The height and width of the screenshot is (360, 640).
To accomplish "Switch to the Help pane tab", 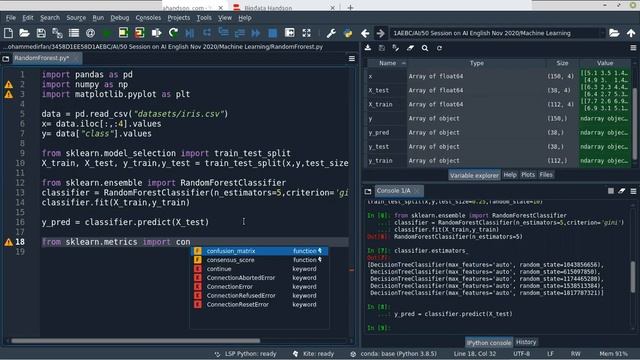I will pos(510,175).
